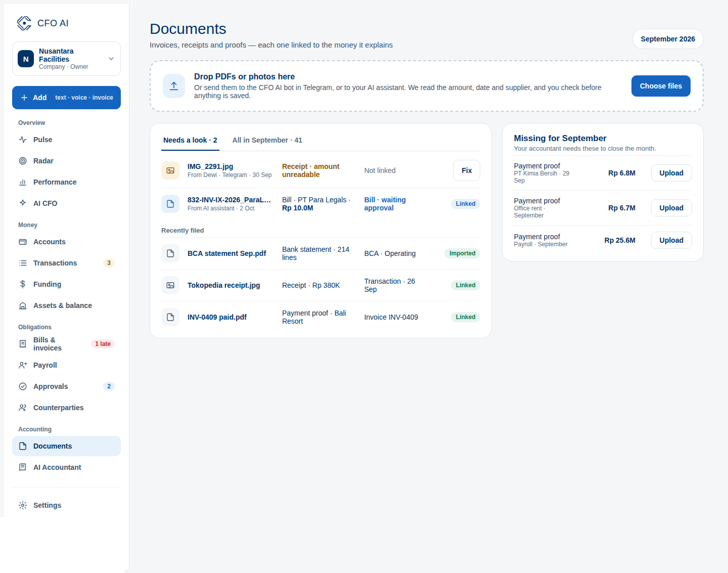Viewport: 728px width, 573px height.
Task: Click the Accounts card icon
Action: pos(23,242)
